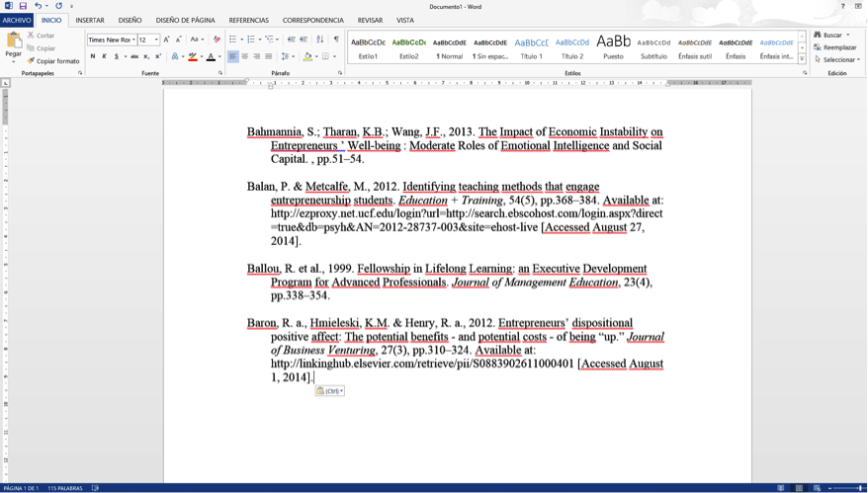
Task: Redo action in quick access toolbar
Action: pyautogui.click(x=58, y=6)
